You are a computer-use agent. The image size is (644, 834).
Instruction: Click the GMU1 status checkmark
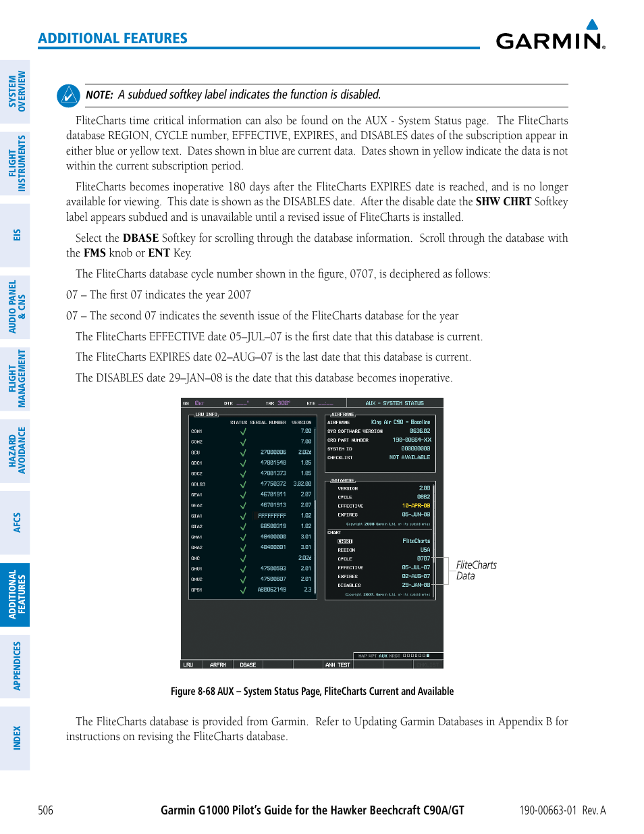point(243,569)
